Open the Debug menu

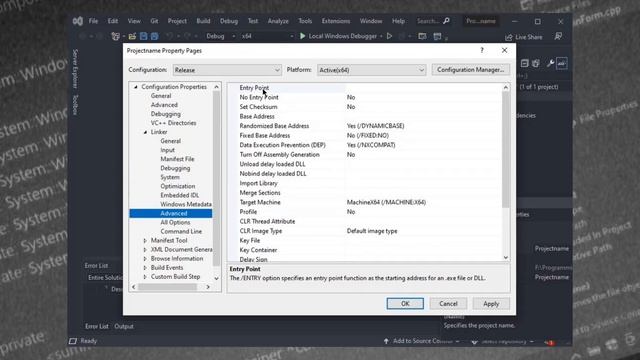click(229, 21)
